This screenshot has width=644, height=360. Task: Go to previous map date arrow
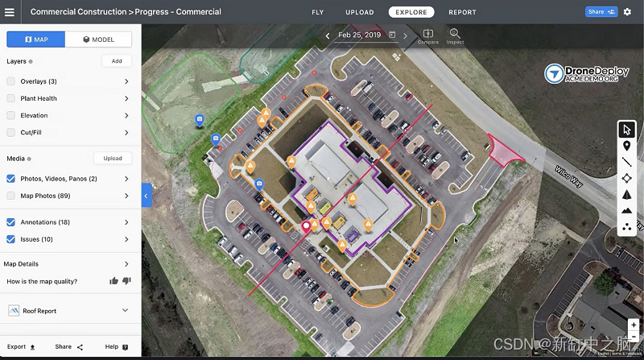click(x=328, y=35)
